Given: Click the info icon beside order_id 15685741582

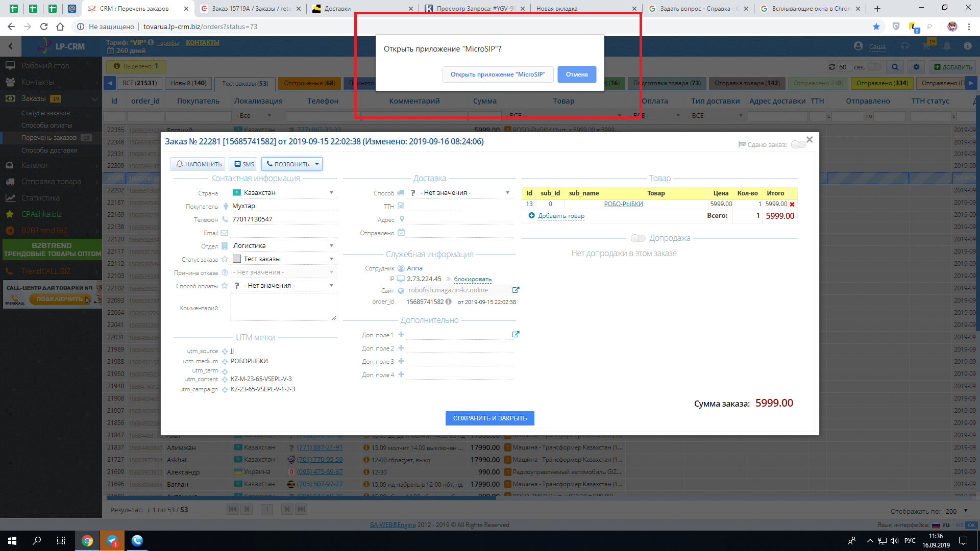Looking at the screenshot, I should point(448,302).
